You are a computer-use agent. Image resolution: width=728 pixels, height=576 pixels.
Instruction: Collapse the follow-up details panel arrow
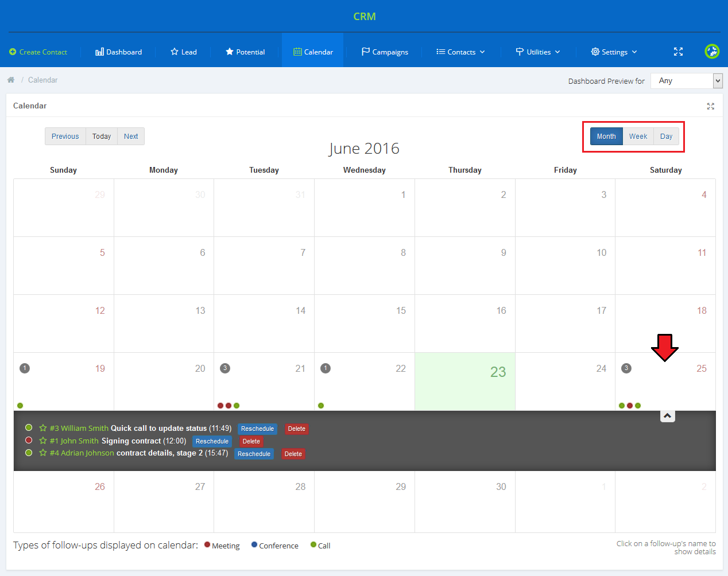coord(667,416)
